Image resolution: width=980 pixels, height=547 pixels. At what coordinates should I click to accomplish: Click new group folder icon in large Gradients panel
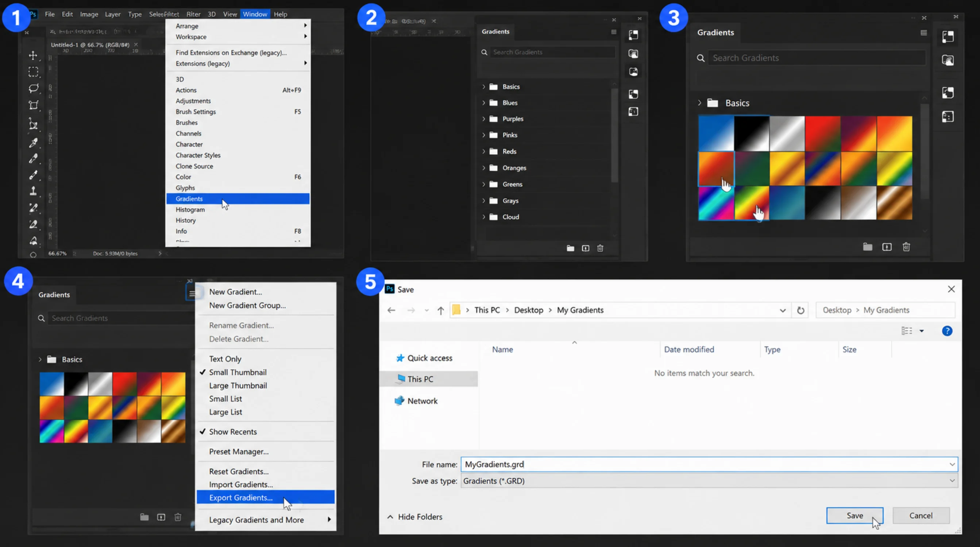867,247
